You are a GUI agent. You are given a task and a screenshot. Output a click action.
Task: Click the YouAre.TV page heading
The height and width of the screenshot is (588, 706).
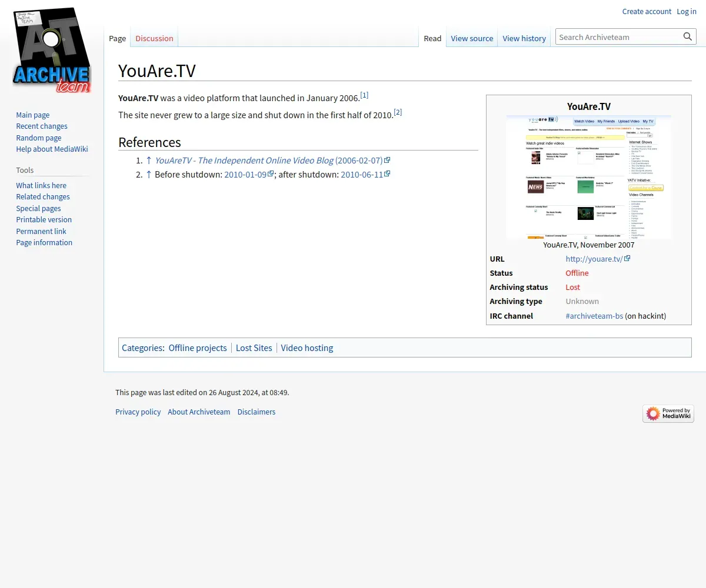[157, 71]
